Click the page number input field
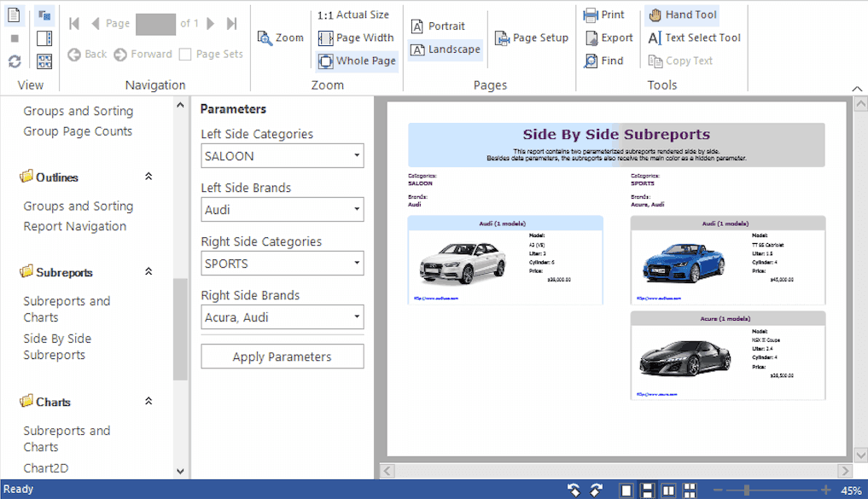The width and height of the screenshot is (868, 499). coord(155,24)
